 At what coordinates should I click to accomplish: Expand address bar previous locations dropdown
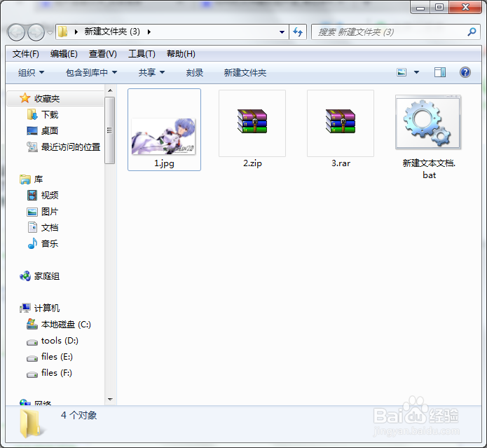tap(282, 32)
